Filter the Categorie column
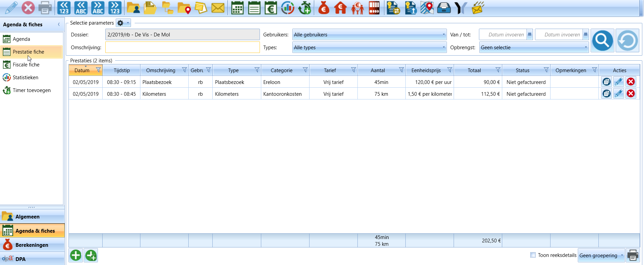644x265 pixels. 305,70
